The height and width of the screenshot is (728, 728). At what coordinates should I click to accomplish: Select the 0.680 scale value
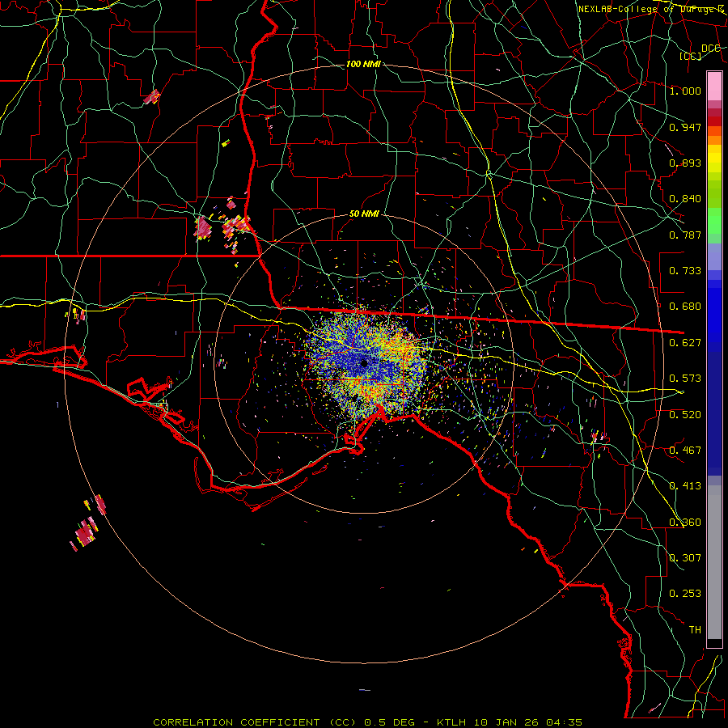click(685, 307)
